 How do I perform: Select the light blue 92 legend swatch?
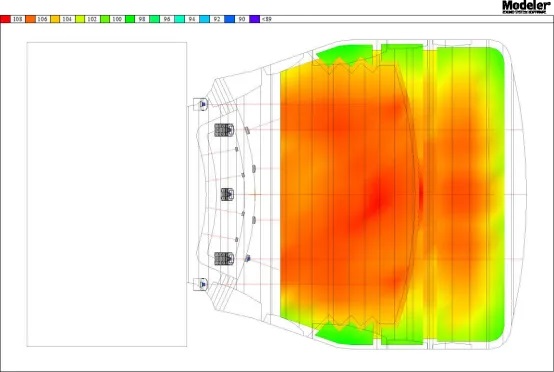(x=205, y=19)
